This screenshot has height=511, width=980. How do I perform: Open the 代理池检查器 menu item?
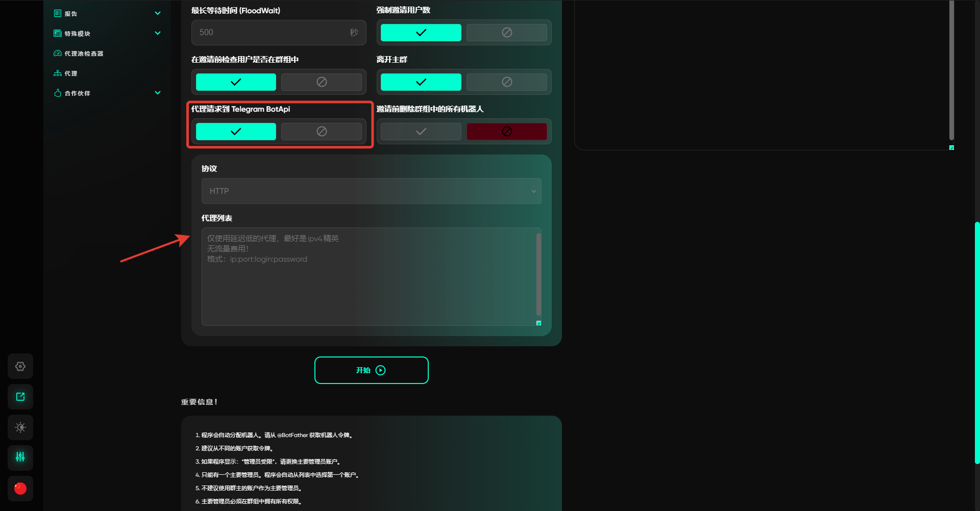[x=84, y=54]
